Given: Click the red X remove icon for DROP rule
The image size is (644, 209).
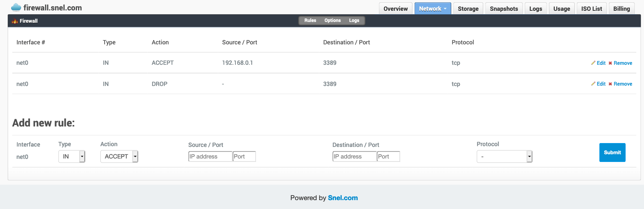Looking at the screenshot, I should (x=610, y=84).
